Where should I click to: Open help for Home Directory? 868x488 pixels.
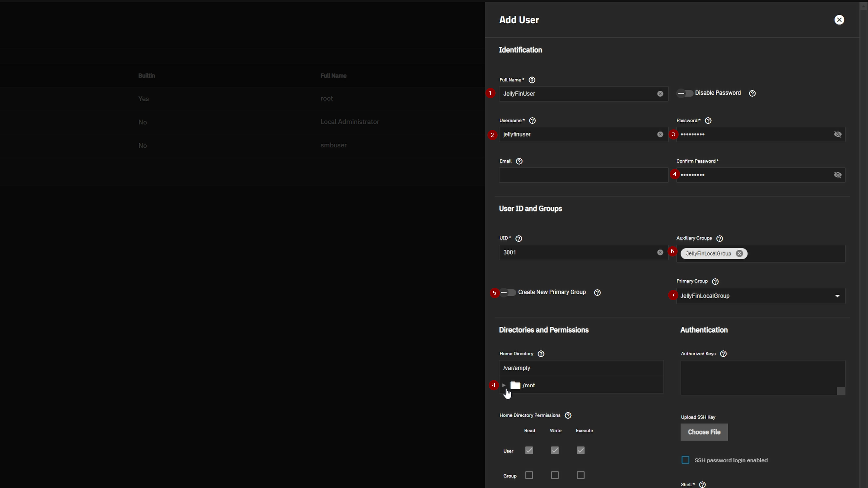[541, 354]
